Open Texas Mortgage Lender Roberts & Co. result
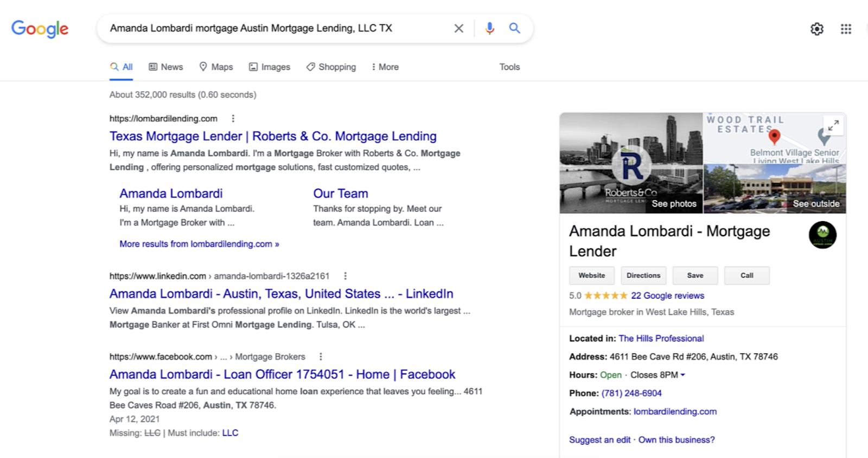868x458 pixels. coord(273,136)
